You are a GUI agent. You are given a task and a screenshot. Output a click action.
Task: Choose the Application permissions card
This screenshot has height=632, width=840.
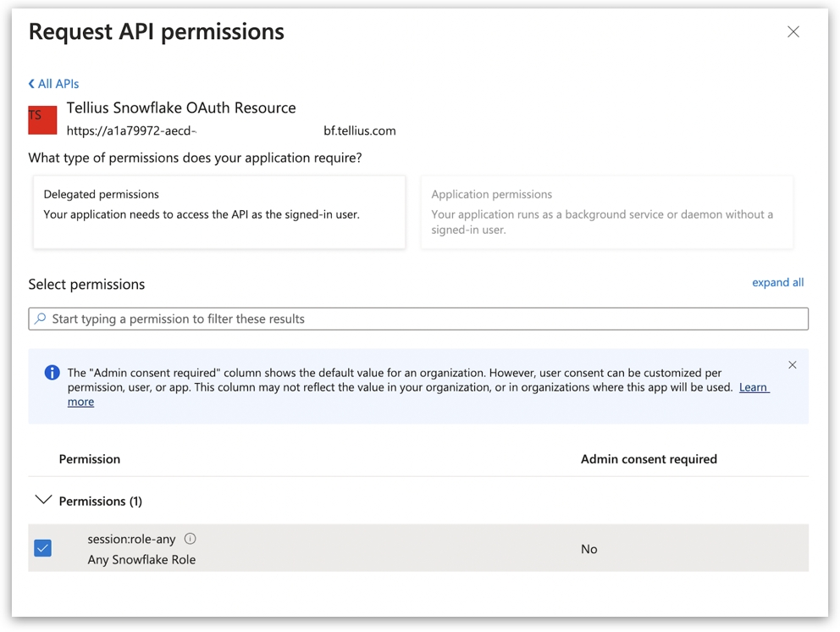(606, 212)
